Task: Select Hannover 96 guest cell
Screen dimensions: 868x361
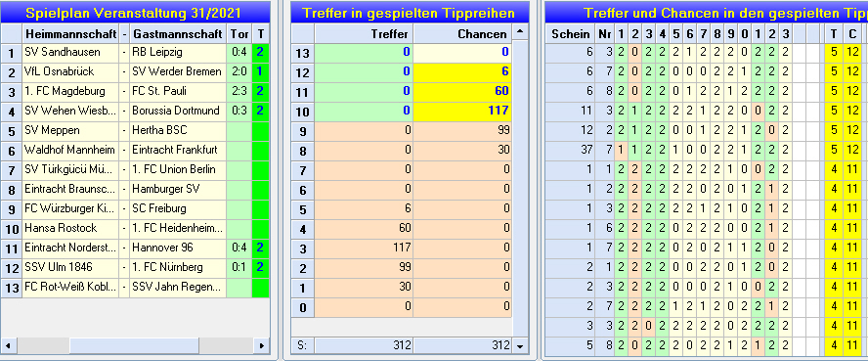Action: click(178, 248)
